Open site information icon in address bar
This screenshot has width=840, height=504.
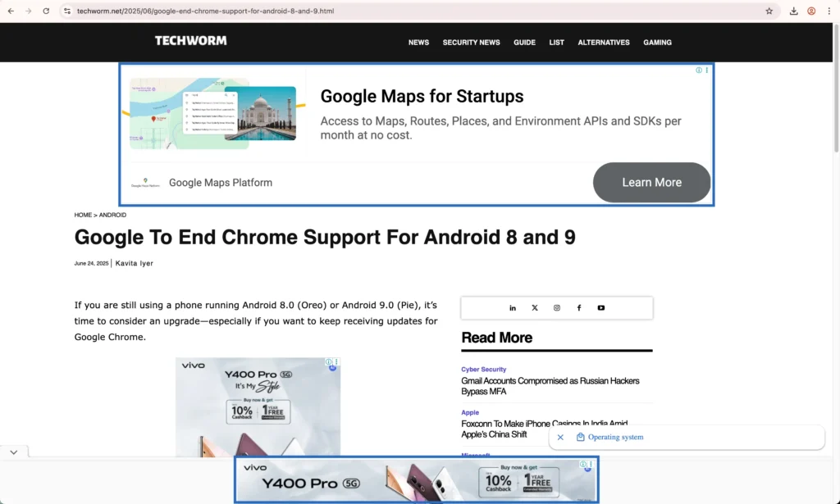[x=67, y=11]
